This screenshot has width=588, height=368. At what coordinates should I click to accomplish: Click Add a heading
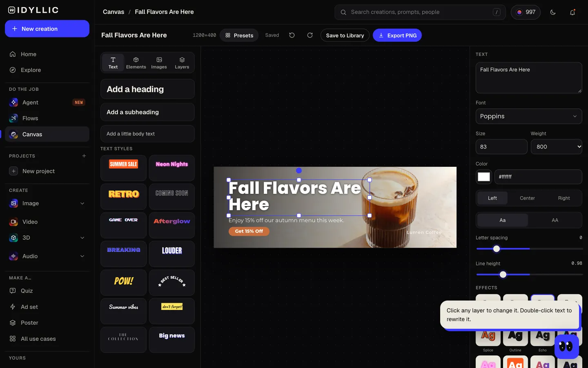pyautogui.click(x=147, y=89)
